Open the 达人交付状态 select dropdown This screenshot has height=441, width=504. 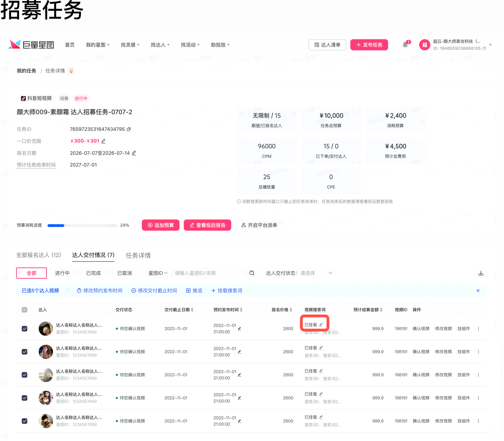coord(316,273)
